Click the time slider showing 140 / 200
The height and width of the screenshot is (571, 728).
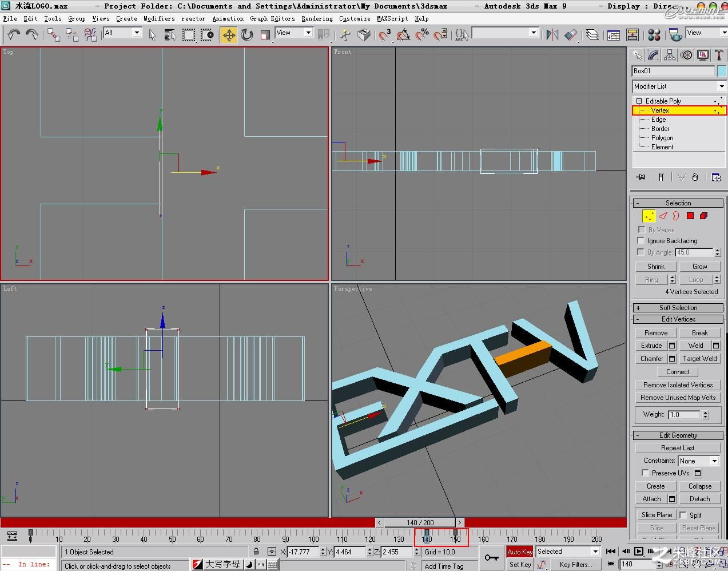[x=420, y=522]
